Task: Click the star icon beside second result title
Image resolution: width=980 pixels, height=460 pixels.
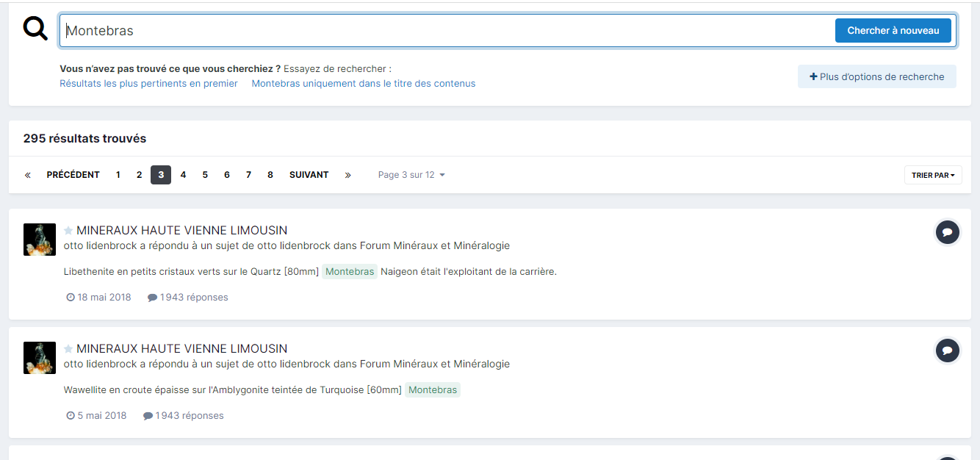Action: click(x=68, y=349)
